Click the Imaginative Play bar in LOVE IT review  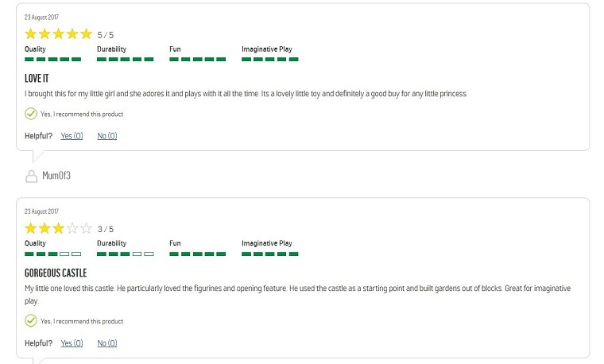[270, 59]
